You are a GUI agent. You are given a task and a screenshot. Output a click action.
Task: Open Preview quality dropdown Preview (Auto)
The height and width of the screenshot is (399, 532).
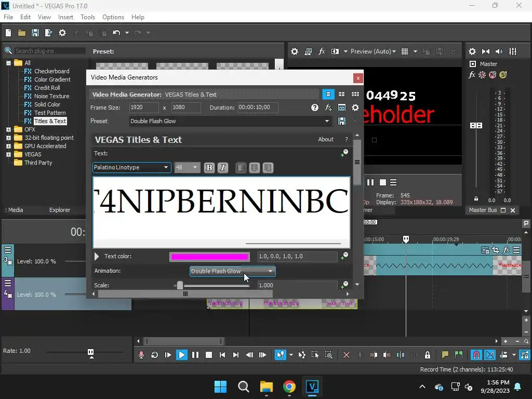(x=373, y=51)
